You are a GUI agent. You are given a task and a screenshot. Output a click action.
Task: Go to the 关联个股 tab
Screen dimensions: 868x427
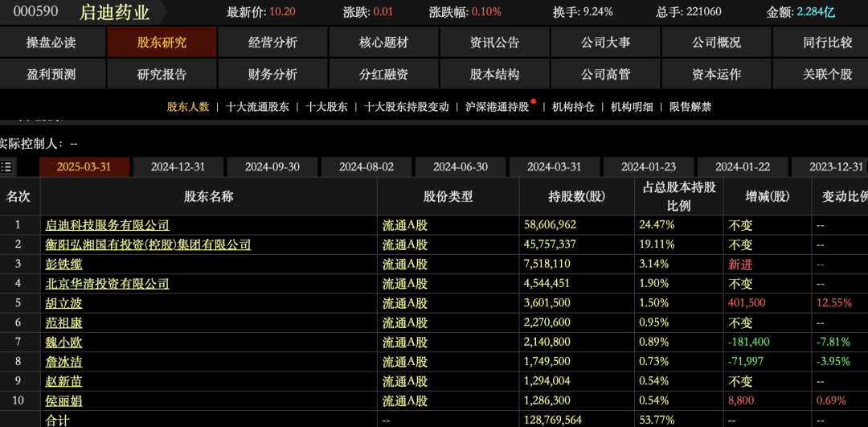click(x=821, y=74)
